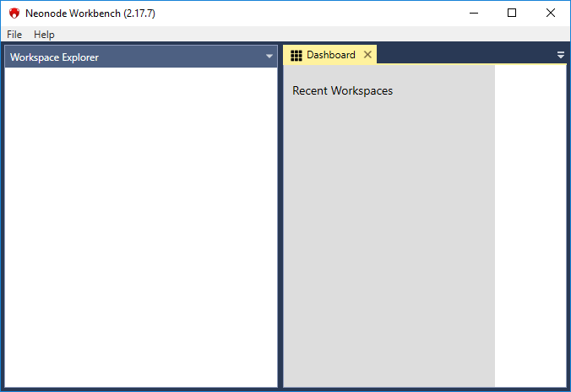Maximize the Neonode Workbench window
The image size is (571, 392).
[512, 13]
